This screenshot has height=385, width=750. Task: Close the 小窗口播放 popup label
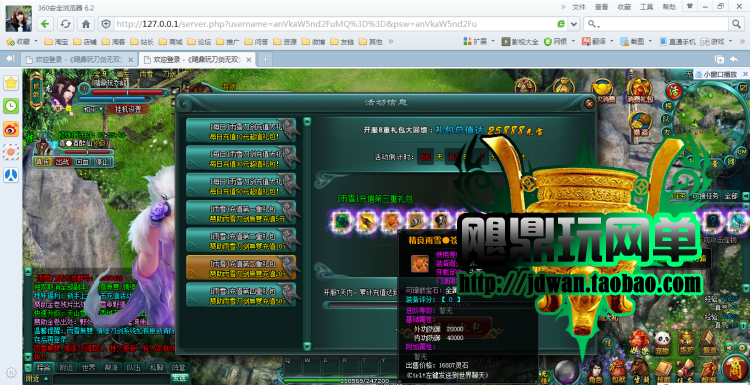(745, 74)
